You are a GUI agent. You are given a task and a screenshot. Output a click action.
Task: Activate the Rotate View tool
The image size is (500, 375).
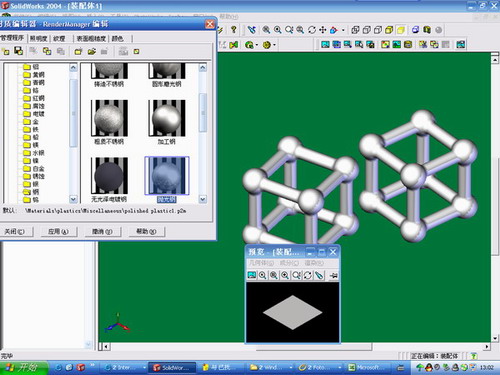point(312,30)
